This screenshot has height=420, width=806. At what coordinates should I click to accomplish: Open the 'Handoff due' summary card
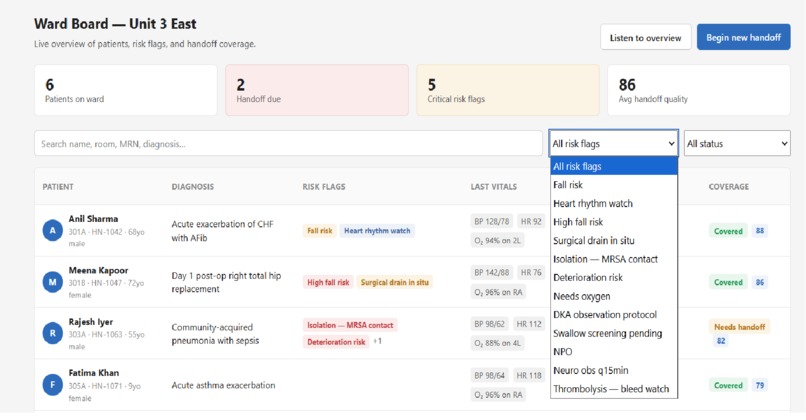pyautogui.click(x=317, y=90)
